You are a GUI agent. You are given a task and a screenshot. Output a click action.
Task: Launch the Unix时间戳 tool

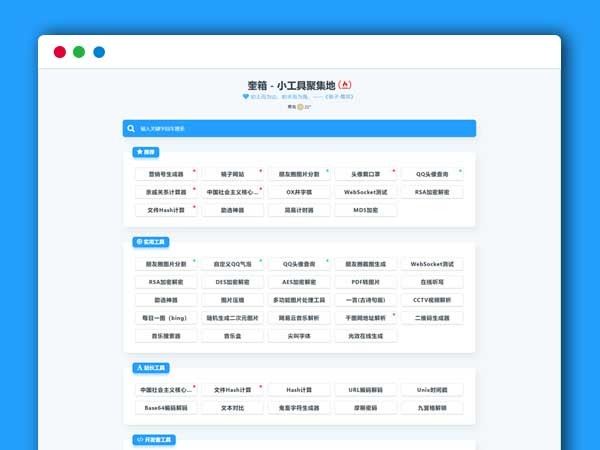coord(432,390)
